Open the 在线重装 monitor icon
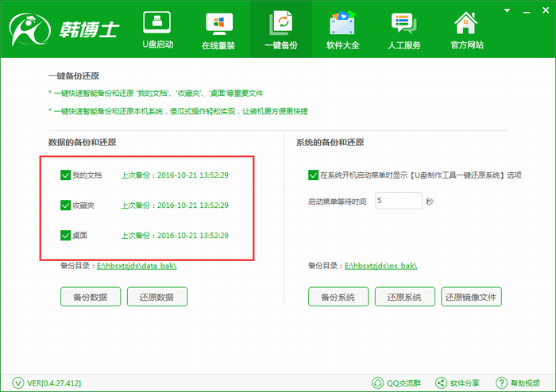 click(219, 24)
